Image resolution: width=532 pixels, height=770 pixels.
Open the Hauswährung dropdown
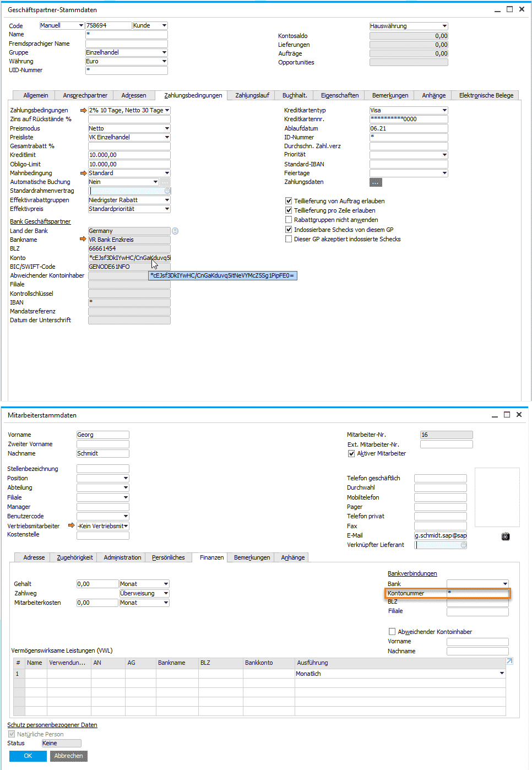[x=409, y=26]
